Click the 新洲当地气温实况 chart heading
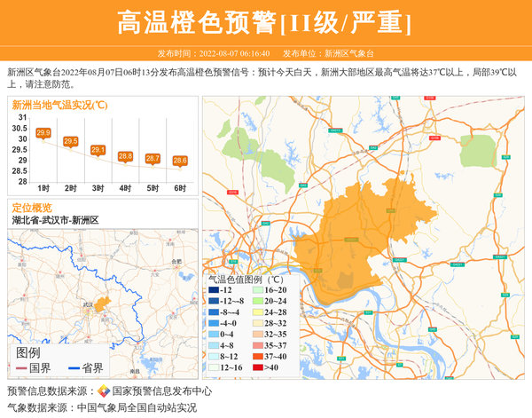The image size is (532, 418). pyautogui.click(x=59, y=105)
